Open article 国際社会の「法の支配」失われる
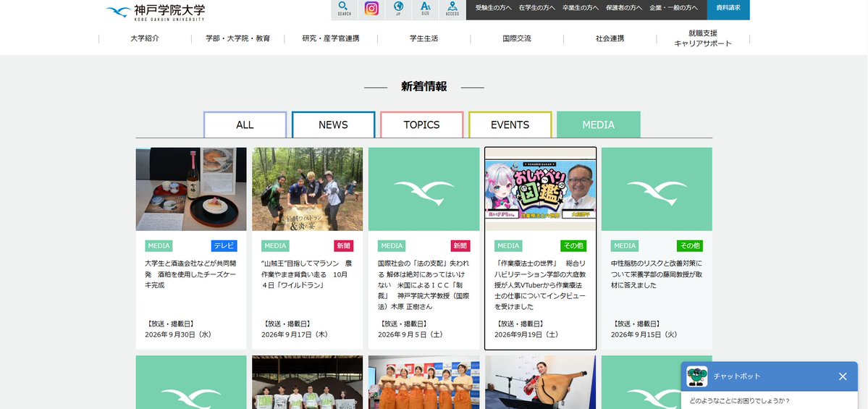 424,285
